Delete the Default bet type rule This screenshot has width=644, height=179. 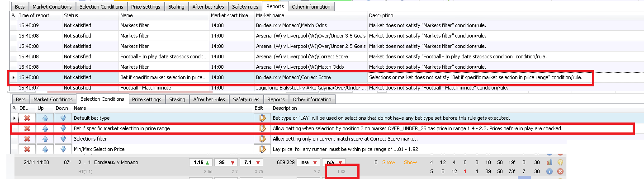(x=27, y=118)
